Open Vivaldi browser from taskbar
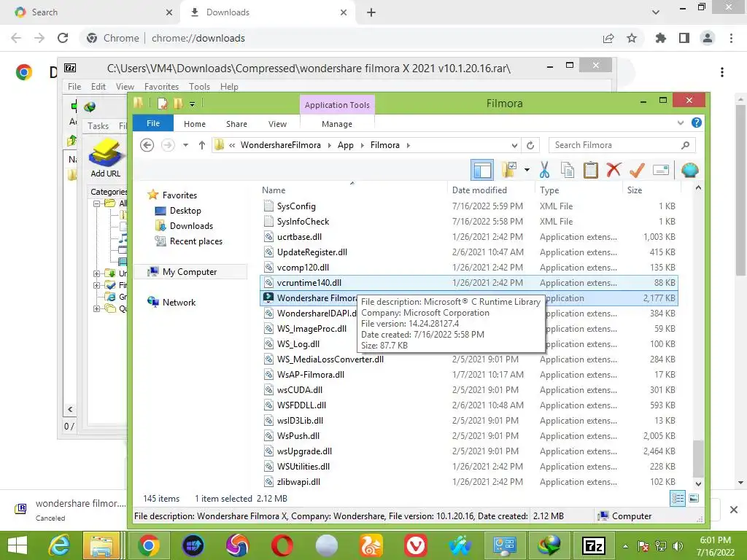 [415, 545]
